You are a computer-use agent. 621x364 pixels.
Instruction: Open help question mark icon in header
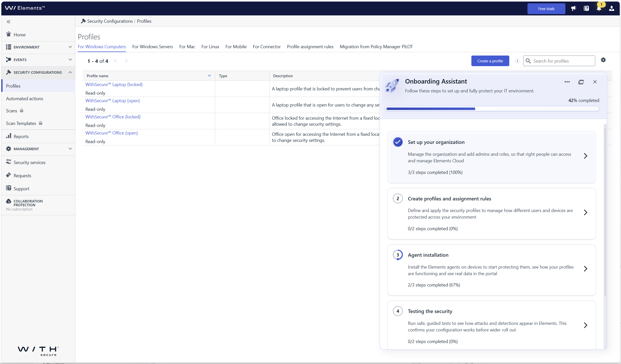coord(586,9)
